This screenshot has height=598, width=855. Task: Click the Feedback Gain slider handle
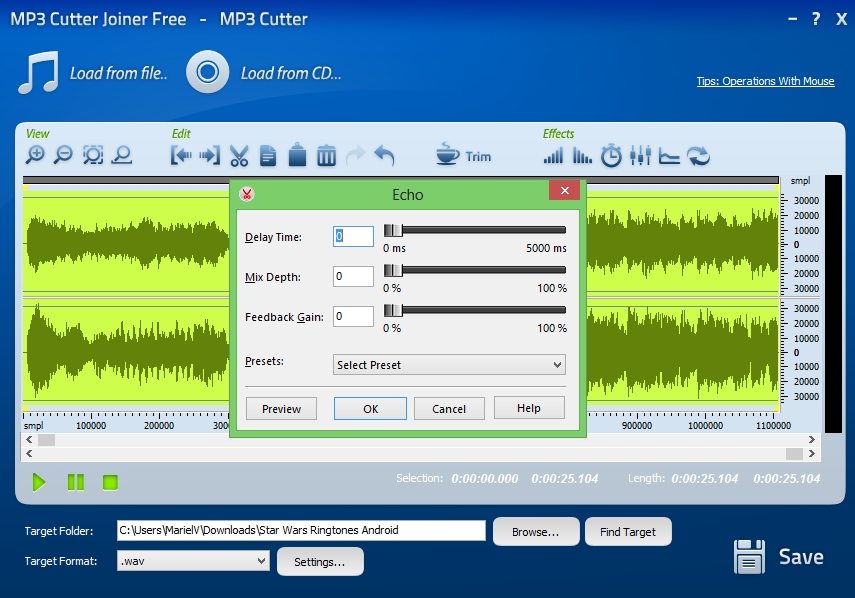click(393, 310)
